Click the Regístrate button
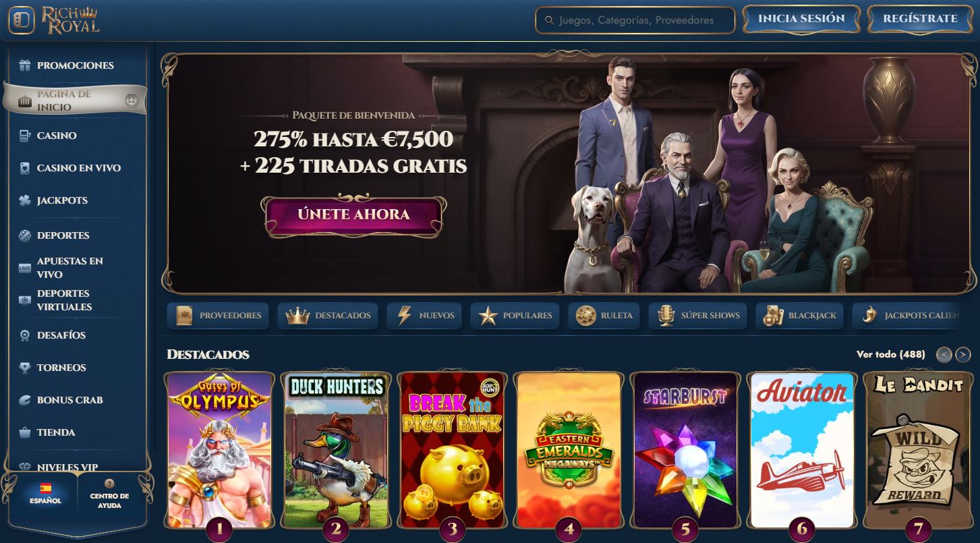The height and width of the screenshot is (543, 980). (921, 19)
